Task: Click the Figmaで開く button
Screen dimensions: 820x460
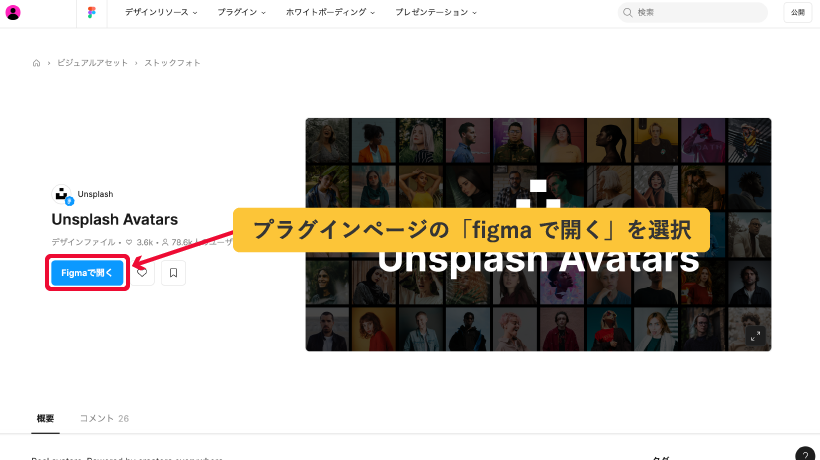Action: tap(87, 273)
